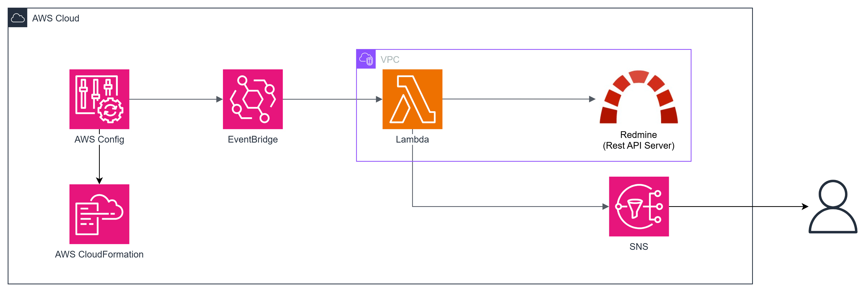Select the user person icon
The width and height of the screenshot is (868, 292).
833,206
